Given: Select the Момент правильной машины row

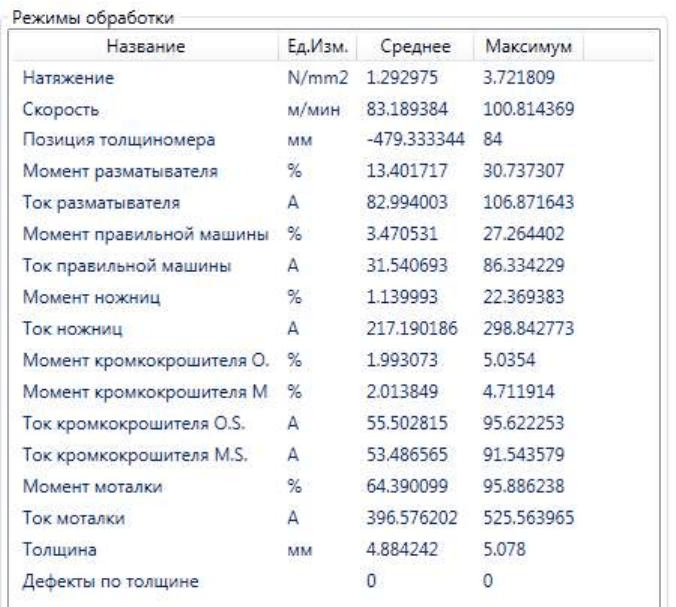Looking at the screenshot, I should pyautogui.click(x=333, y=234).
